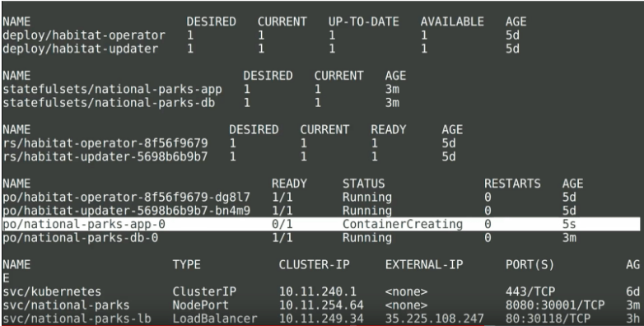This screenshot has height=326, width=644.
Task: Click rs/habitat-updater-5698b6b9b7 name
Action: 105,157
